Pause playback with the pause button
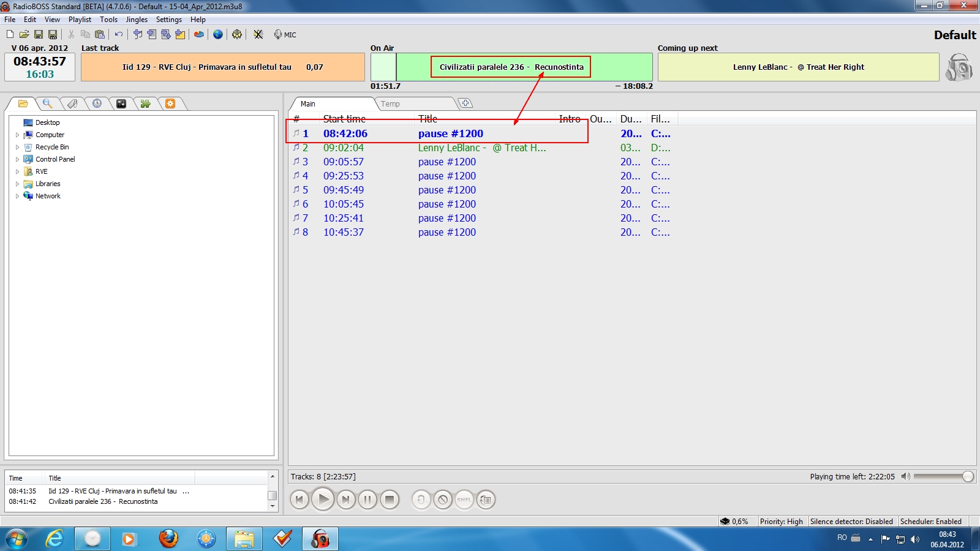Image resolution: width=980 pixels, height=551 pixels. click(367, 500)
